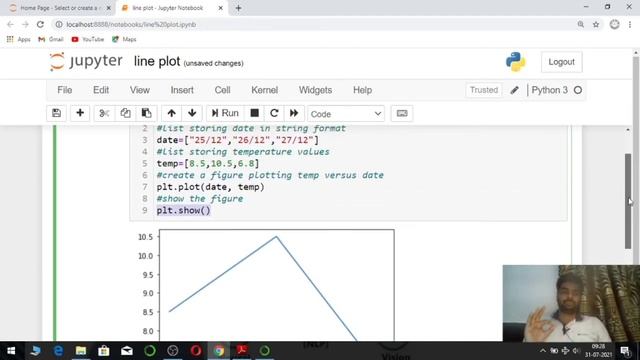Open the Gmail bookmark
Viewport: 640px width, 360px height.
[51, 39]
